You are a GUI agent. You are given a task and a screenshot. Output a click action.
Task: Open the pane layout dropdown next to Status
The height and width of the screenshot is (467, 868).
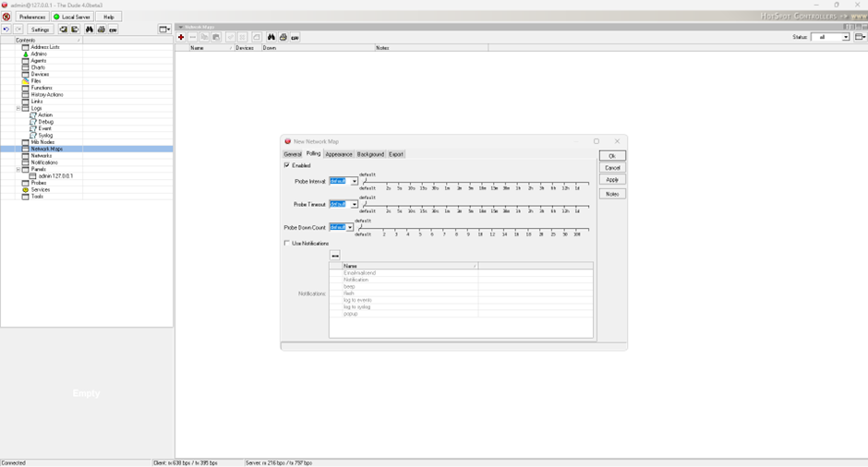coord(860,37)
